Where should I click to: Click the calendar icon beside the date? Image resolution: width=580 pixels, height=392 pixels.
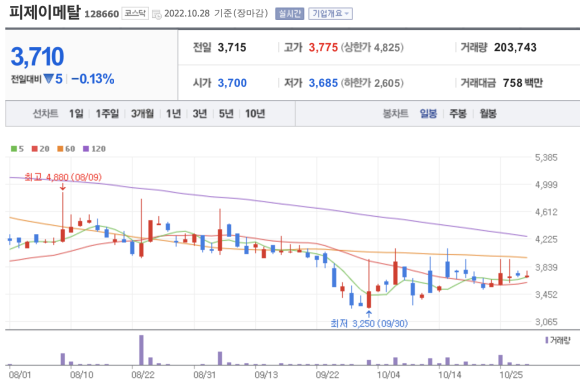(157, 14)
